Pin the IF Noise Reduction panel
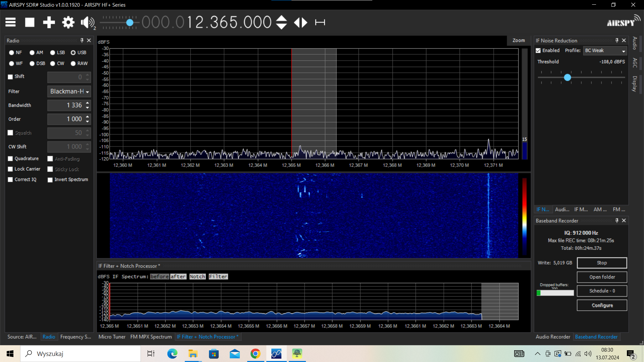 pos(617,40)
